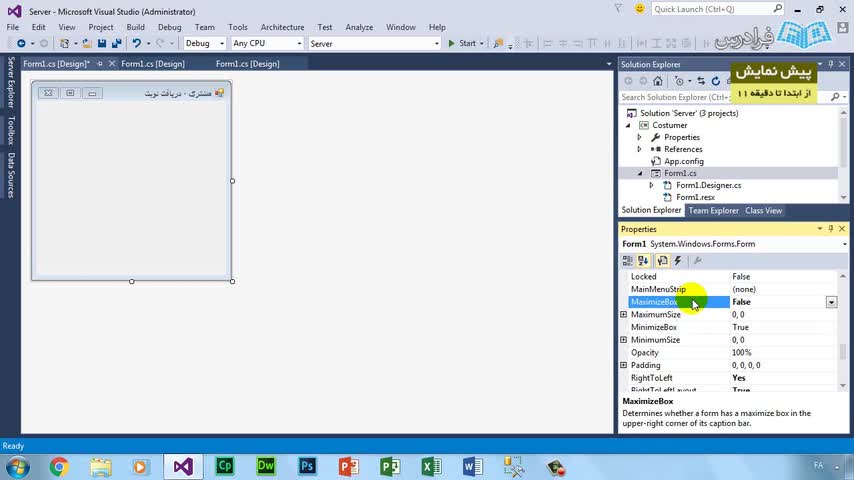Open the Analyze menu
854x480 pixels.
pos(359,27)
